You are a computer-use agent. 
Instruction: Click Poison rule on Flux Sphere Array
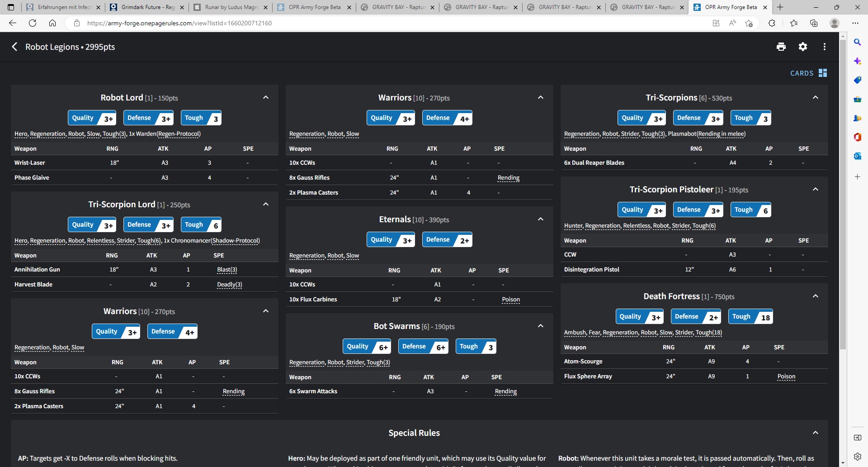tap(786, 376)
